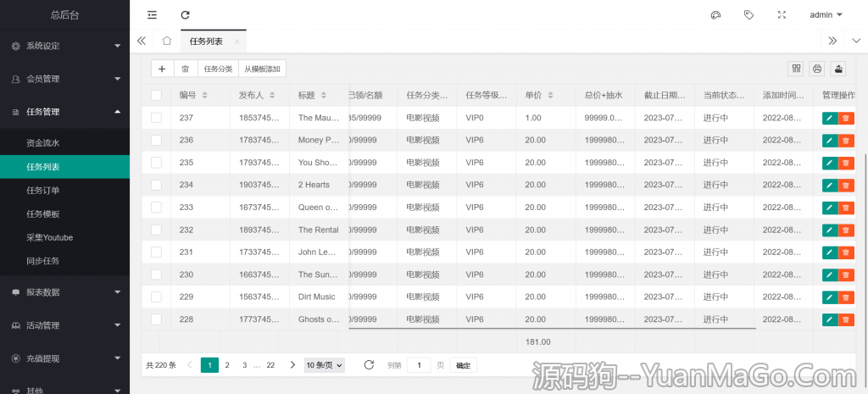Expand 会员管理 sidebar menu
The width and height of the screenshot is (868, 394).
point(64,79)
